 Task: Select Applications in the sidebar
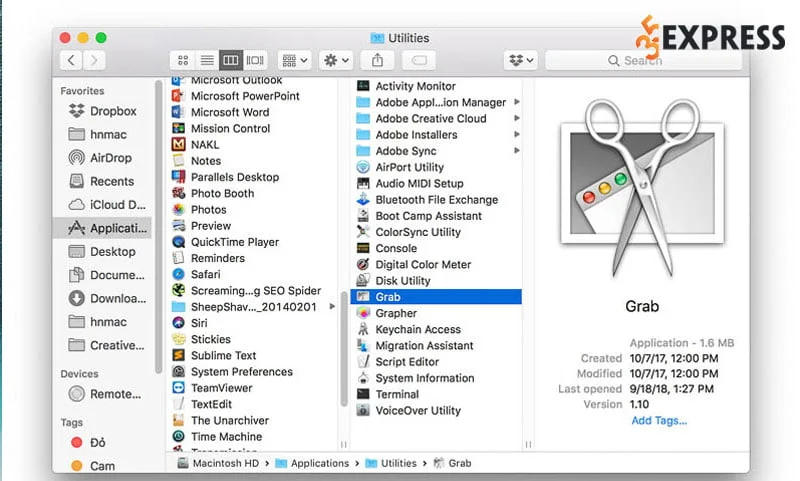coord(103,228)
